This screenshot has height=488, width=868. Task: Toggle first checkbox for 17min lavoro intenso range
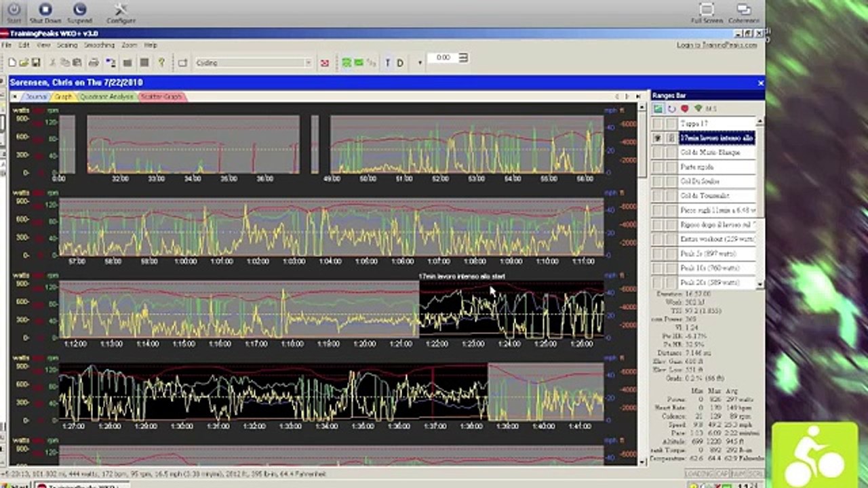tap(657, 138)
